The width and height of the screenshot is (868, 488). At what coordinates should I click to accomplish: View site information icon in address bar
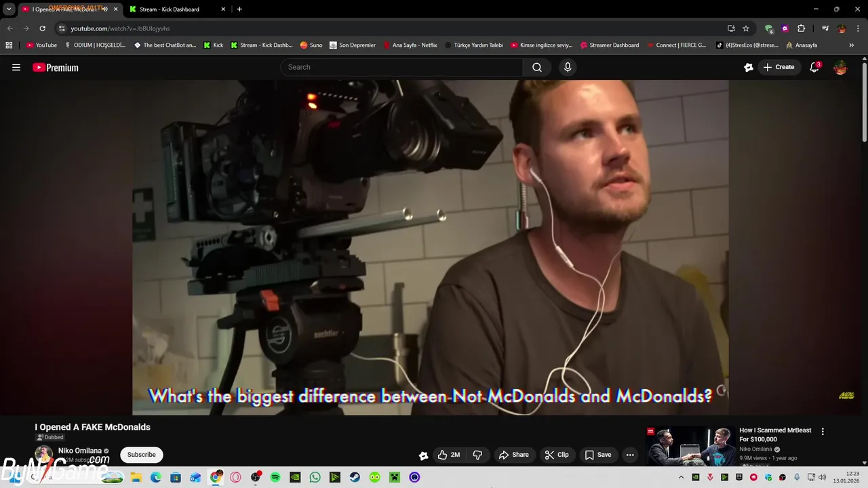point(62,28)
